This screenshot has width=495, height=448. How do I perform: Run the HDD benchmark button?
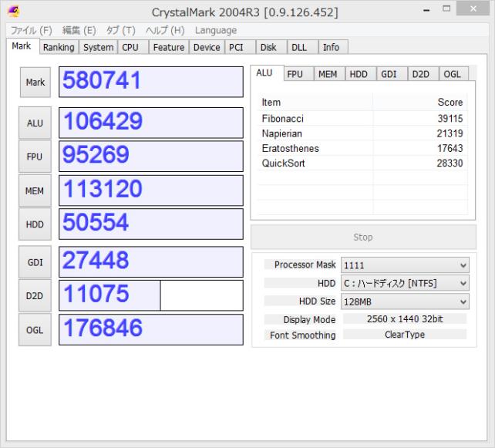(35, 224)
